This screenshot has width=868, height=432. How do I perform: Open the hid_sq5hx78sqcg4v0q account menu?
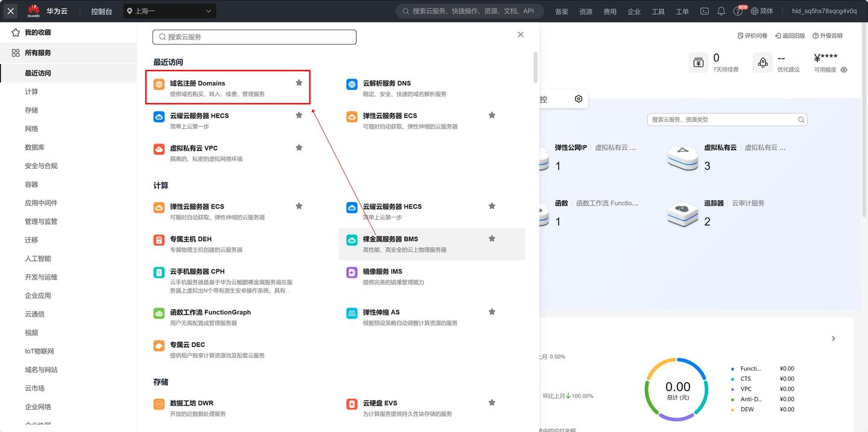tap(824, 11)
